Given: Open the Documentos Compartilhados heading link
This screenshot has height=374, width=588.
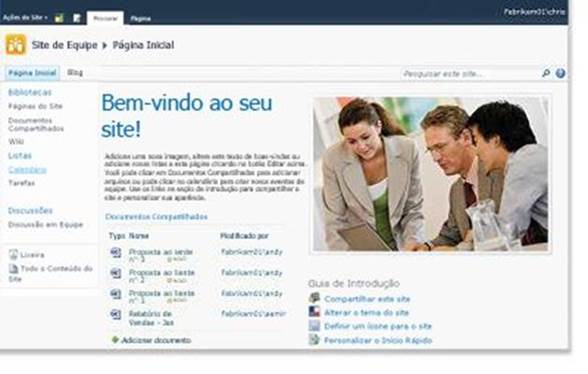Looking at the screenshot, I should 156,217.
